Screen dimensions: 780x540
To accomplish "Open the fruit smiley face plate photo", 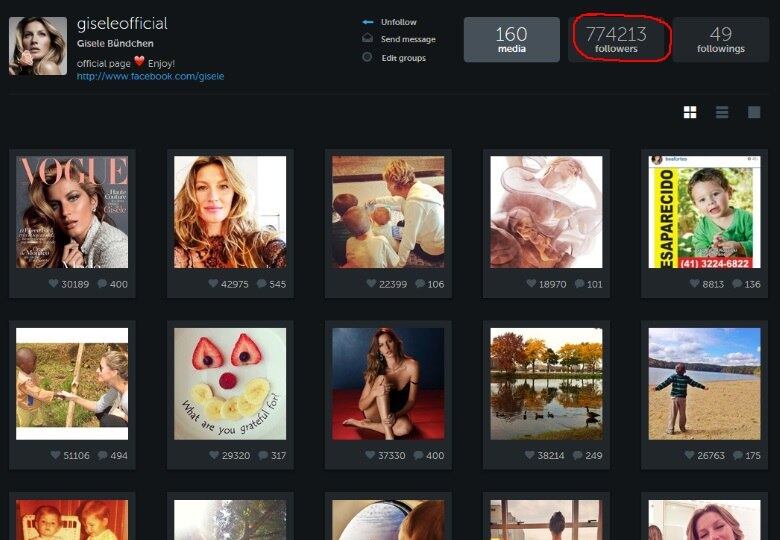I will click(x=230, y=383).
